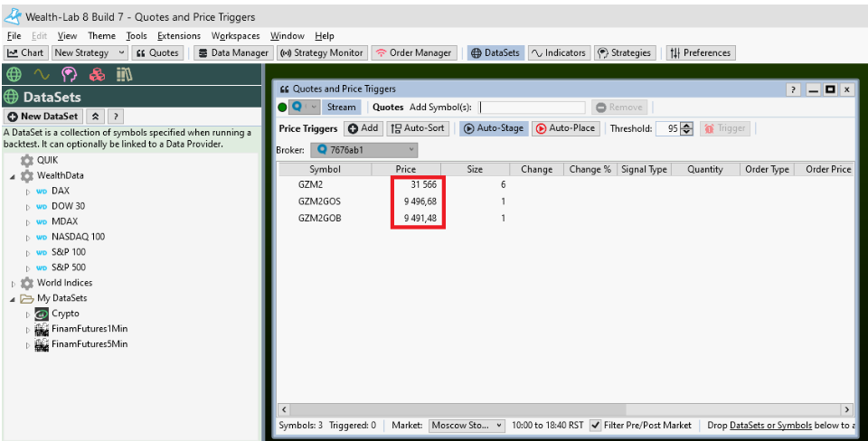Open the New Strategy dropdown
The width and height of the screenshot is (868, 441).
[x=89, y=52]
